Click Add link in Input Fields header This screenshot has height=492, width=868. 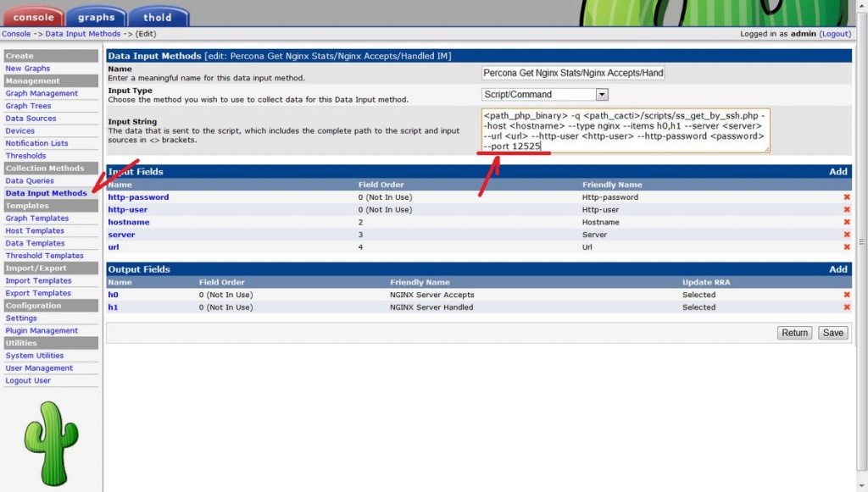click(837, 172)
